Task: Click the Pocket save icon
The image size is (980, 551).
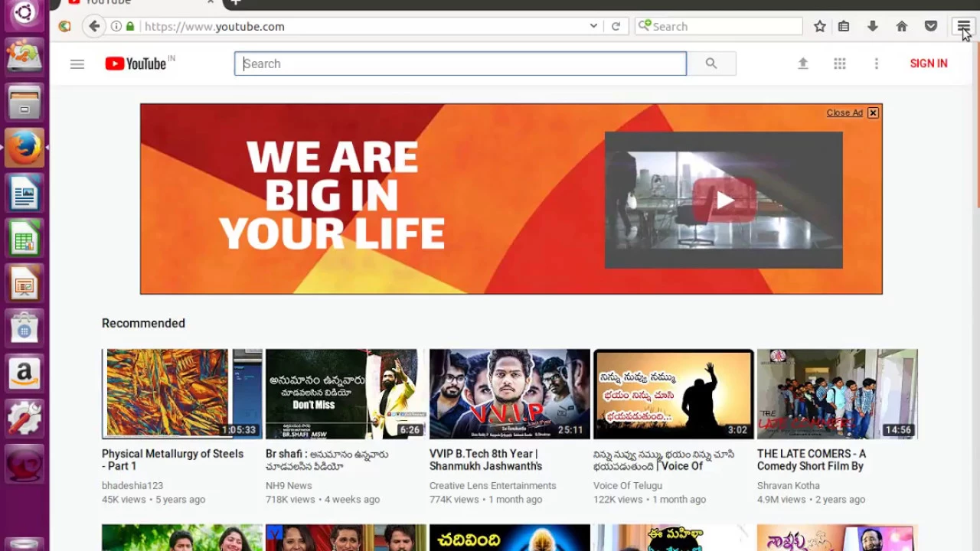Action: click(931, 26)
